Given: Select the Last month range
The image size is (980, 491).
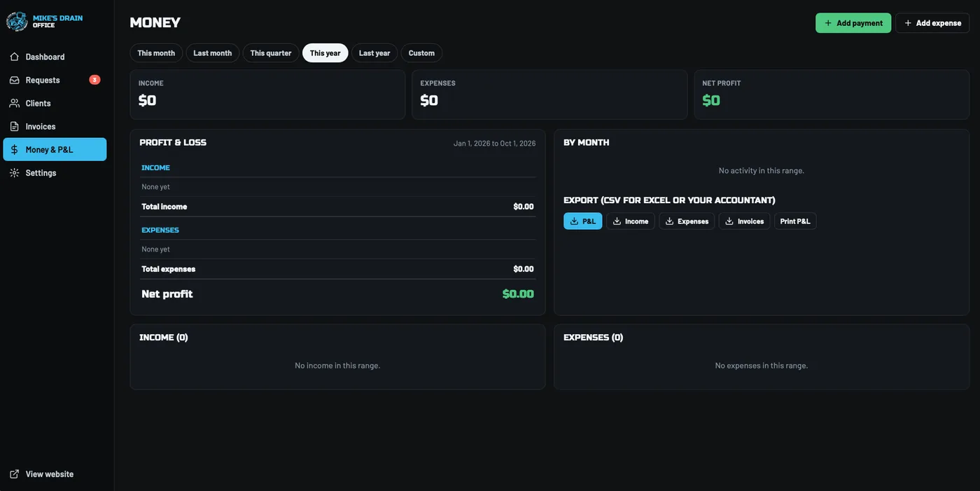Looking at the screenshot, I should (x=213, y=53).
